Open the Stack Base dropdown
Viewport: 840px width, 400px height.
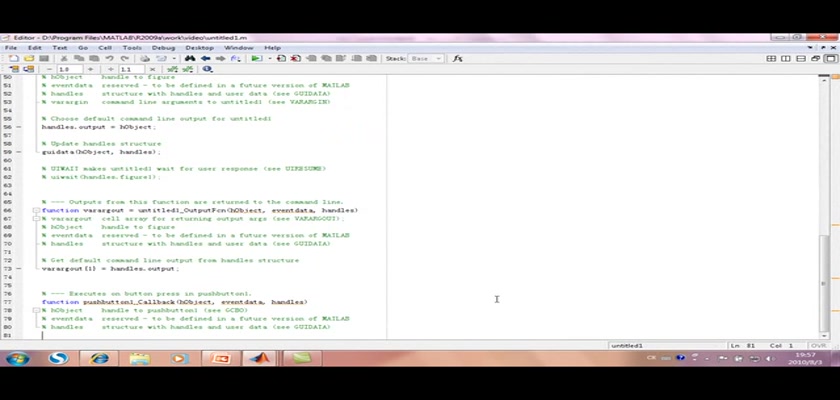pyautogui.click(x=425, y=58)
